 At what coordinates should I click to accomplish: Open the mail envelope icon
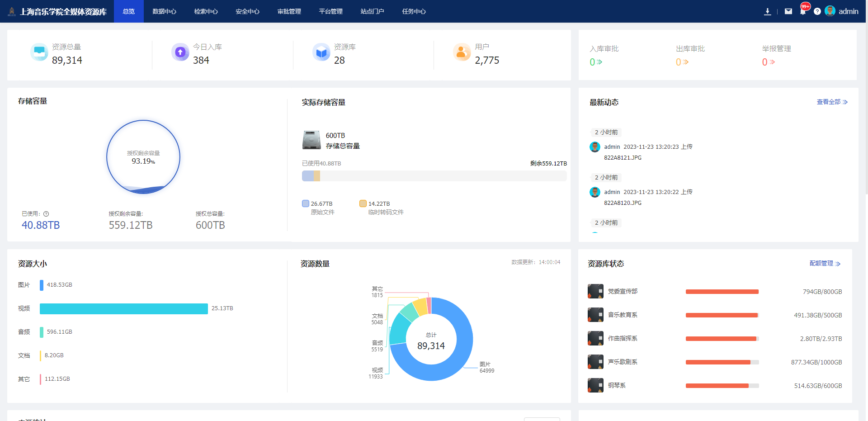pos(788,11)
